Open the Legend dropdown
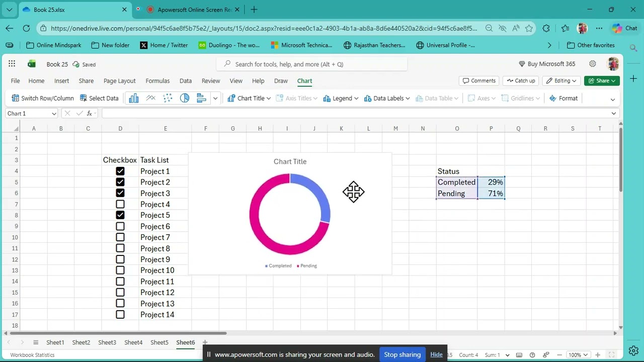This screenshot has height=362, width=644. [x=341, y=98]
